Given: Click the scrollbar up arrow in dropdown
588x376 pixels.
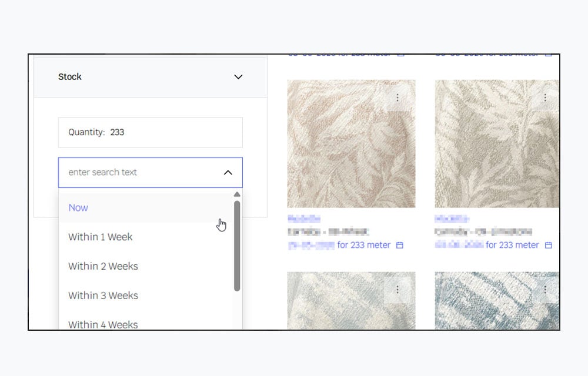Looking at the screenshot, I should [237, 194].
